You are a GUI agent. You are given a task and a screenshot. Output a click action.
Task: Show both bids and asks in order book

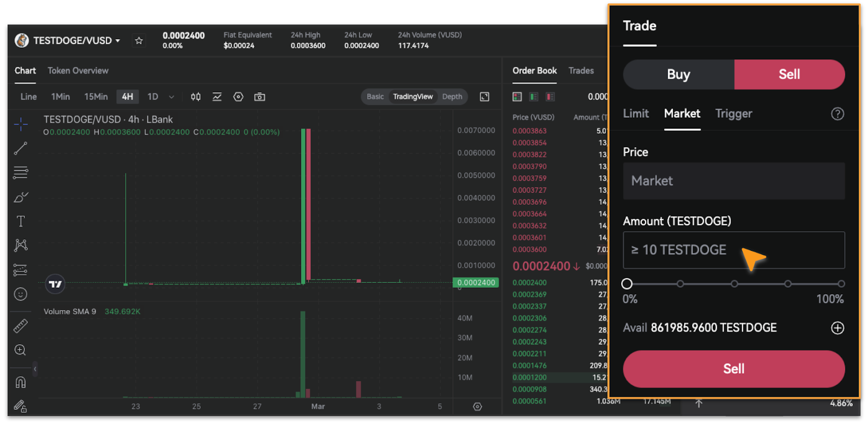pos(517,97)
